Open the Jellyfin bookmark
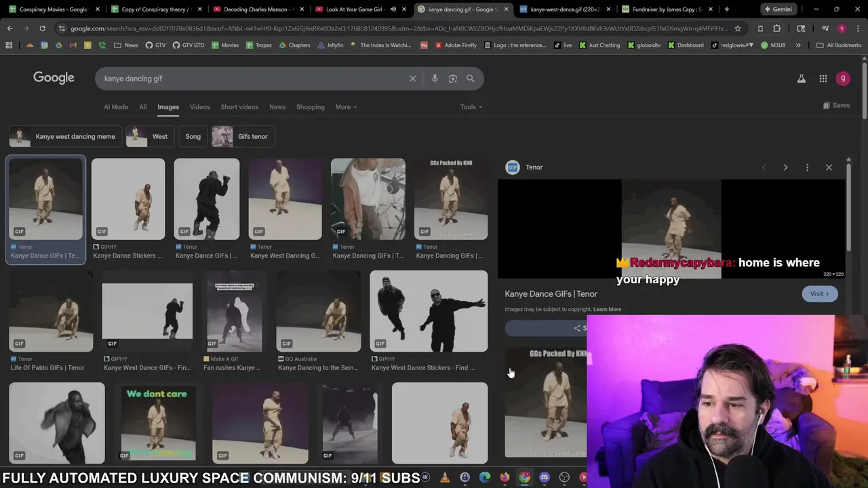The image size is (868, 488). coord(330,45)
